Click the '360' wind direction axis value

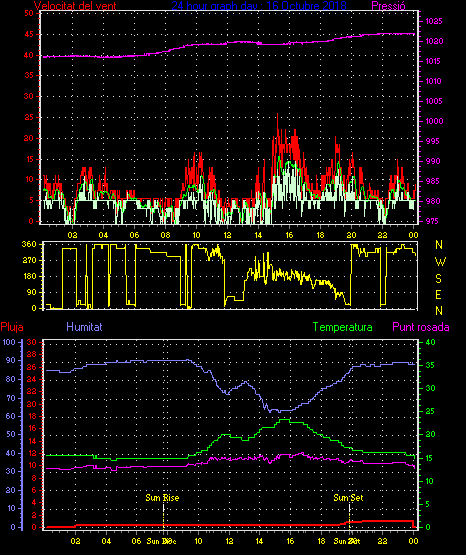[29, 244]
